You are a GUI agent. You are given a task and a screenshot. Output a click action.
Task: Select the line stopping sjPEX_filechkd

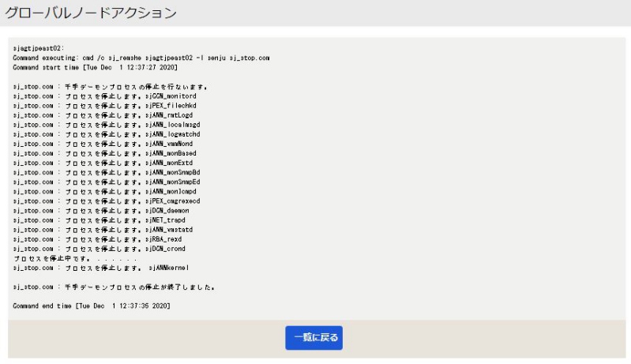point(104,106)
